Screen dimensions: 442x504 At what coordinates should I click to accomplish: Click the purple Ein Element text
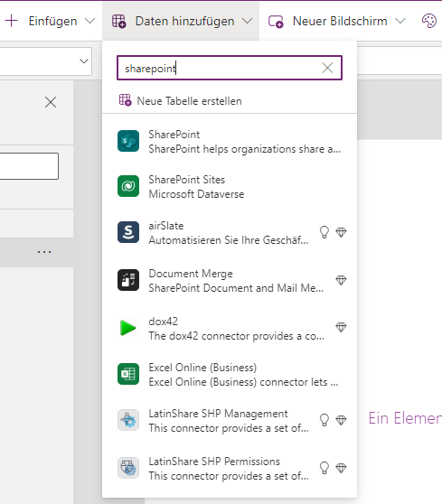[405, 418]
